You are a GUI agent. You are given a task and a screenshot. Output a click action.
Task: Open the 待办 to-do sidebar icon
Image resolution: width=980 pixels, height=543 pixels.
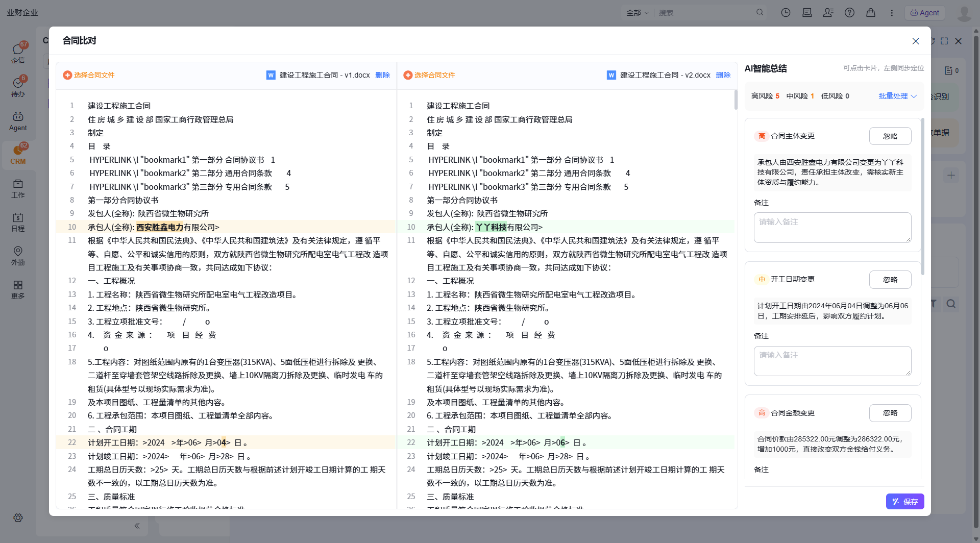(x=18, y=86)
